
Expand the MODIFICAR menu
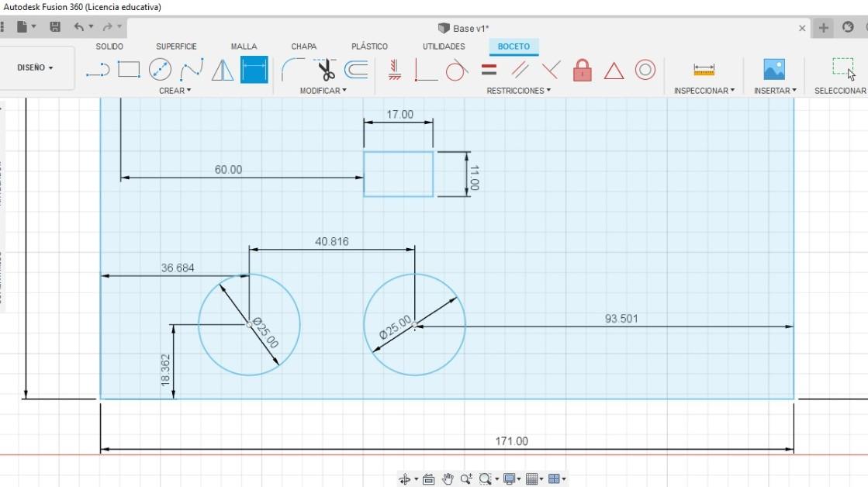(x=323, y=90)
